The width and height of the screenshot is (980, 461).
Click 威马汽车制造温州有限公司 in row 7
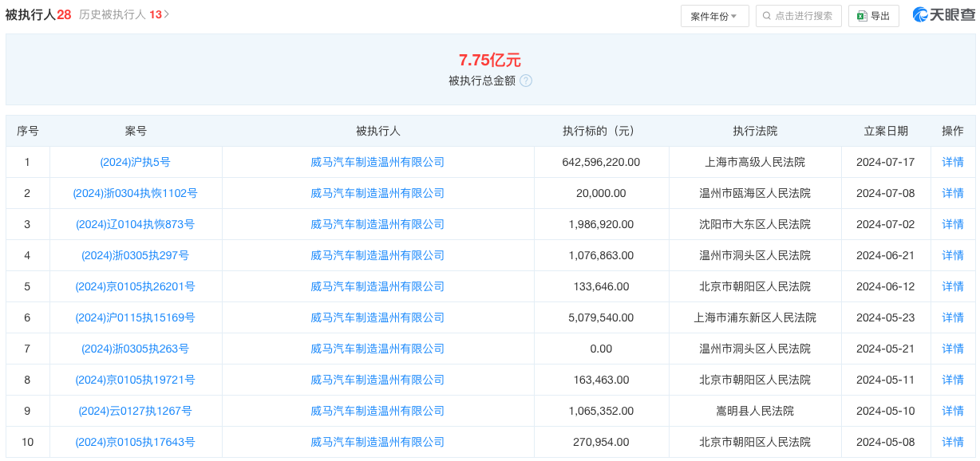click(x=377, y=349)
